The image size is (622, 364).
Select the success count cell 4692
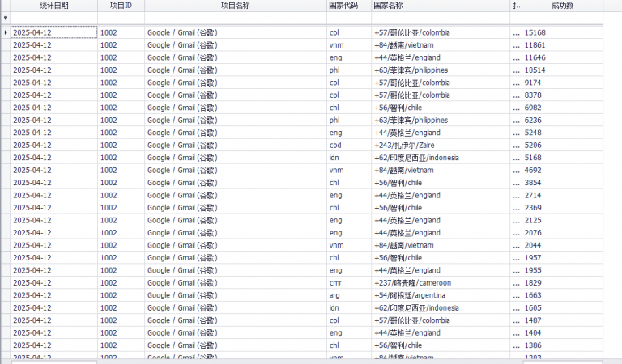tap(562, 171)
